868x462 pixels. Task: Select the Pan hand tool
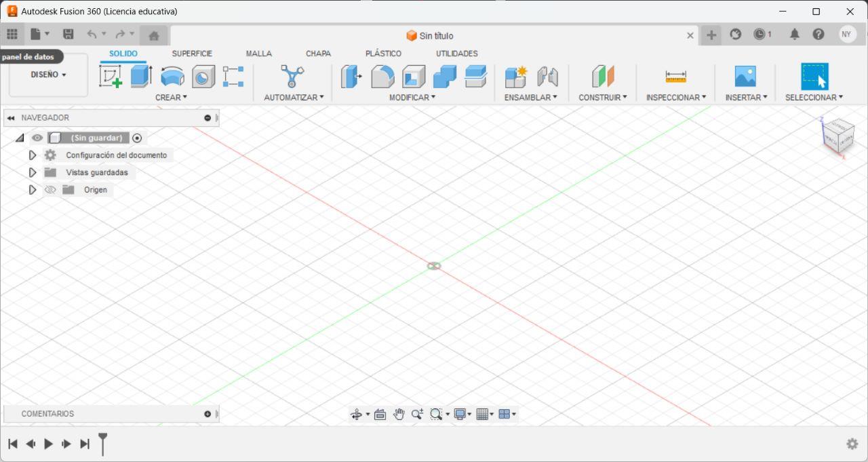click(x=399, y=415)
